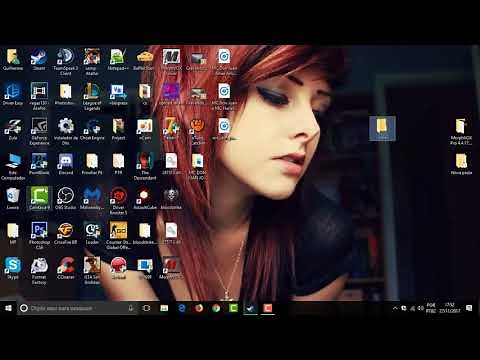Select the Cheat Engine desktop icon

[92, 129]
